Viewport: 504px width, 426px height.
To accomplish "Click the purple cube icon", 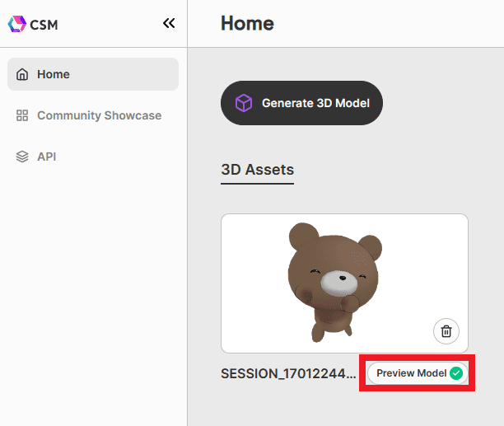I will (x=243, y=103).
